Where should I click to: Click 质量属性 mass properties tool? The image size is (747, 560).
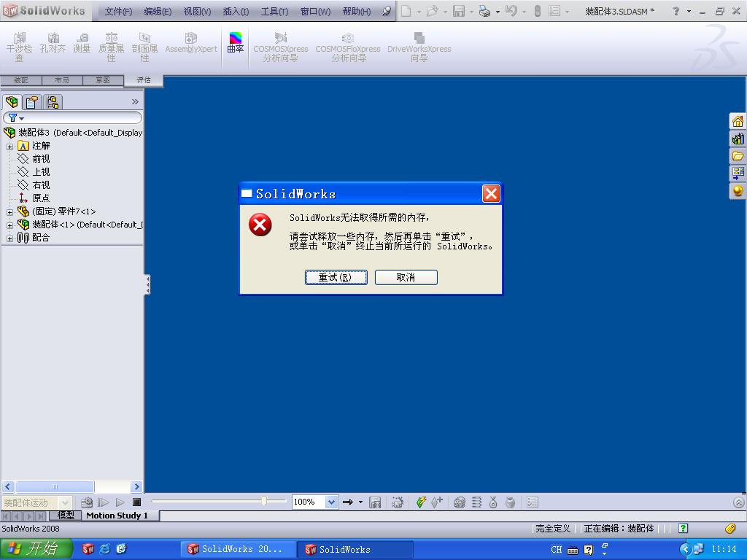(x=111, y=47)
